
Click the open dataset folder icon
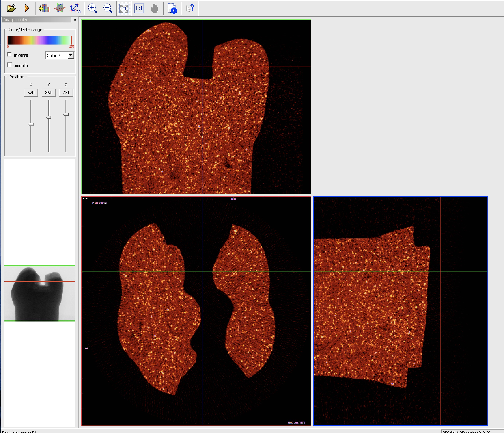tap(11, 8)
